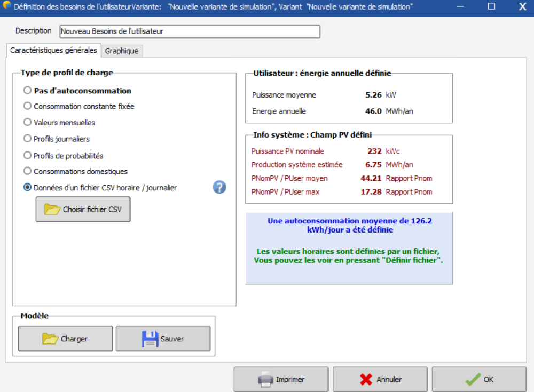Click the blue help question mark icon

219,187
